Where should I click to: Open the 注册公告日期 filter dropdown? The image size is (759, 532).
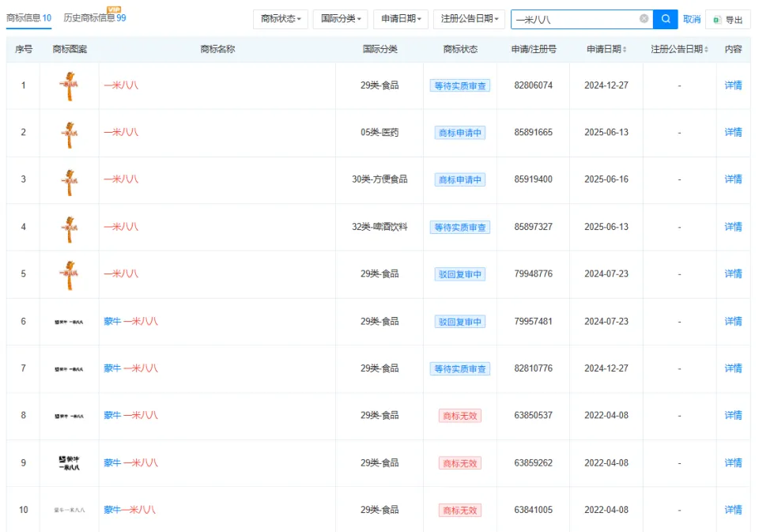(x=469, y=19)
